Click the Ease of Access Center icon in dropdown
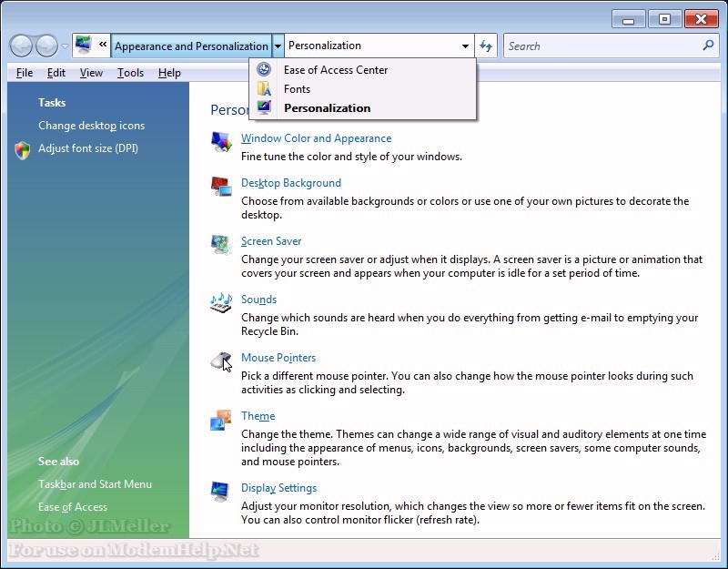The image size is (728, 569). click(264, 70)
